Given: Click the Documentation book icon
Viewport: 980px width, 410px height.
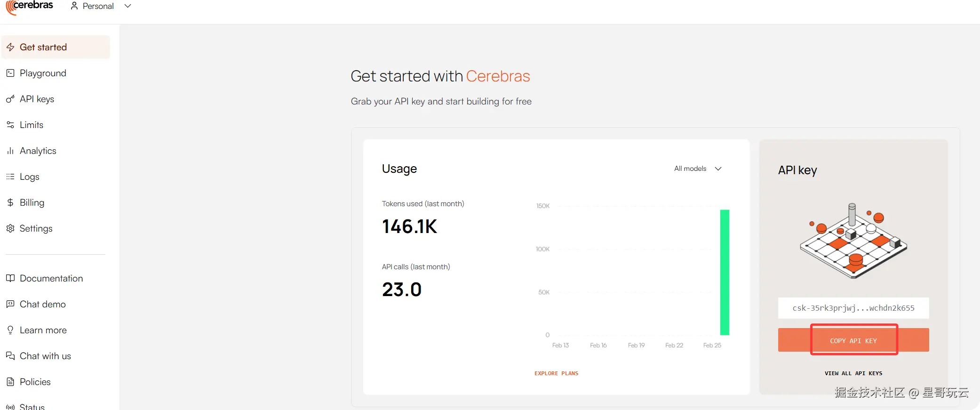Looking at the screenshot, I should tap(10, 278).
